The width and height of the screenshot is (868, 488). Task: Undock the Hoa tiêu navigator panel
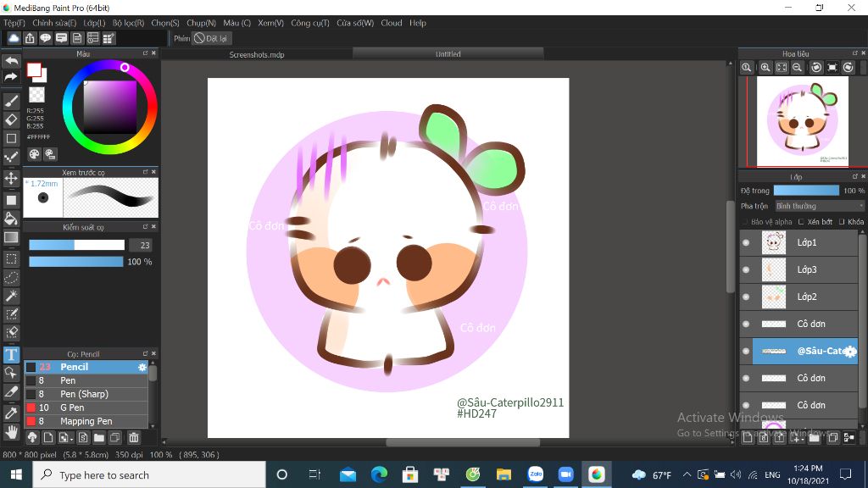[x=854, y=53]
